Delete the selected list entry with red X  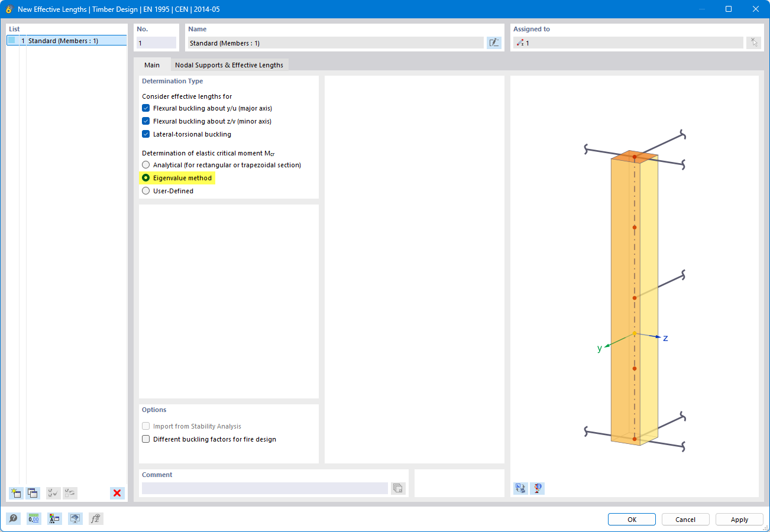pyautogui.click(x=117, y=493)
